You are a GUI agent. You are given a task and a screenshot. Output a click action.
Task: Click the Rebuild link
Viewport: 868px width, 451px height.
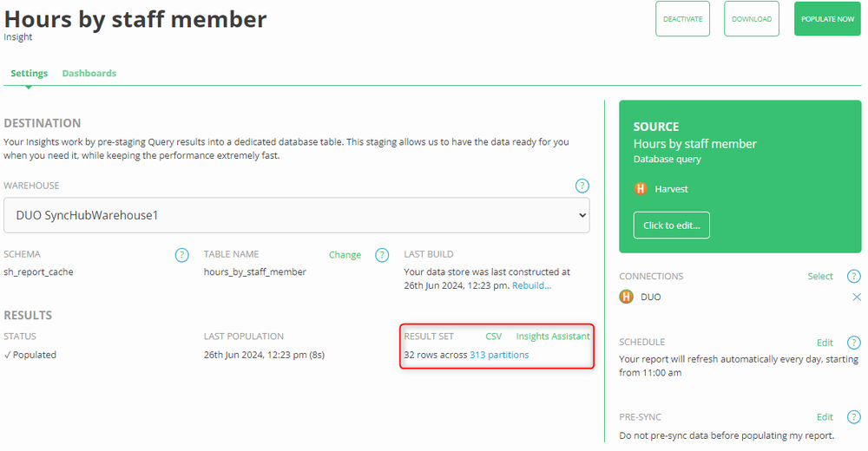coord(531,285)
